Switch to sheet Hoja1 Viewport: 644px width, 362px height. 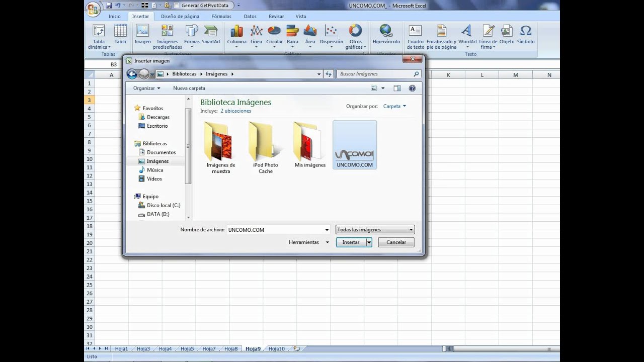[x=121, y=348]
